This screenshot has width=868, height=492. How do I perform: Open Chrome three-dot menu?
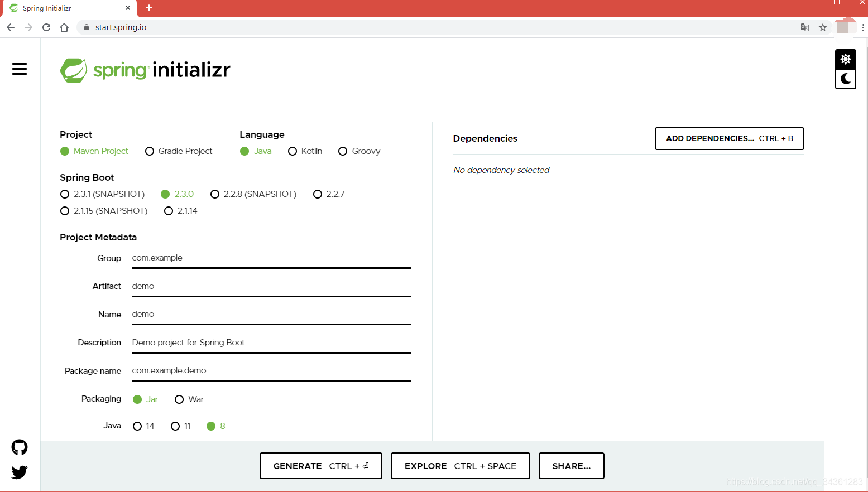863,27
